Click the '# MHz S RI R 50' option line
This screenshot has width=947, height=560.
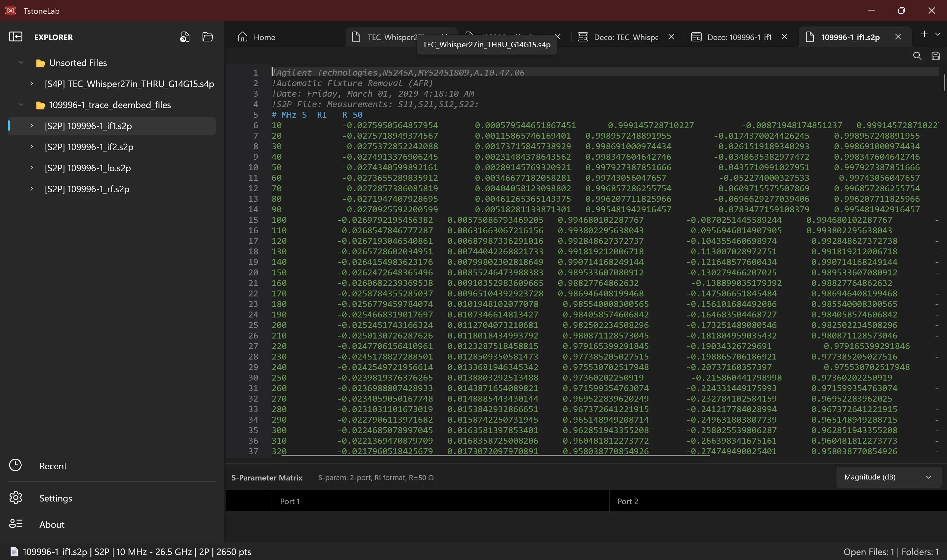pos(317,115)
